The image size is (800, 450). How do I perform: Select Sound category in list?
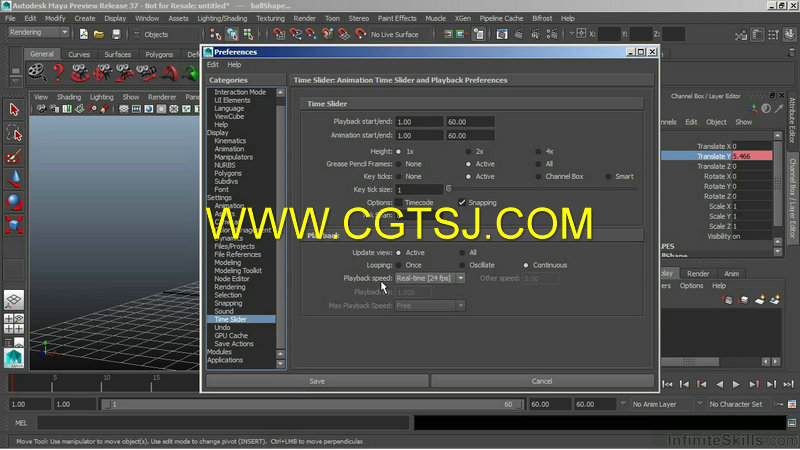click(224, 311)
